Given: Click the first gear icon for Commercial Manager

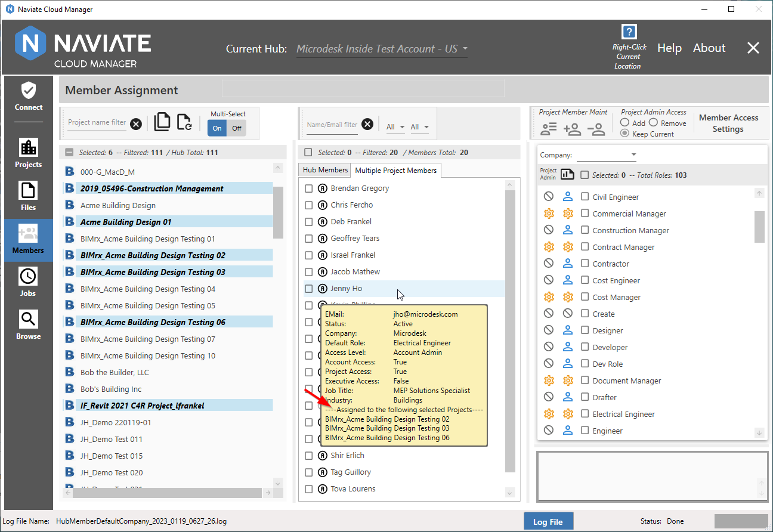Looking at the screenshot, I should (549, 214).
